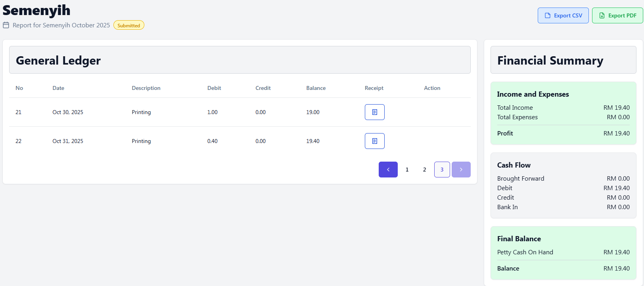
Task: Click the next page chevron in pagination
Action: 461,170
